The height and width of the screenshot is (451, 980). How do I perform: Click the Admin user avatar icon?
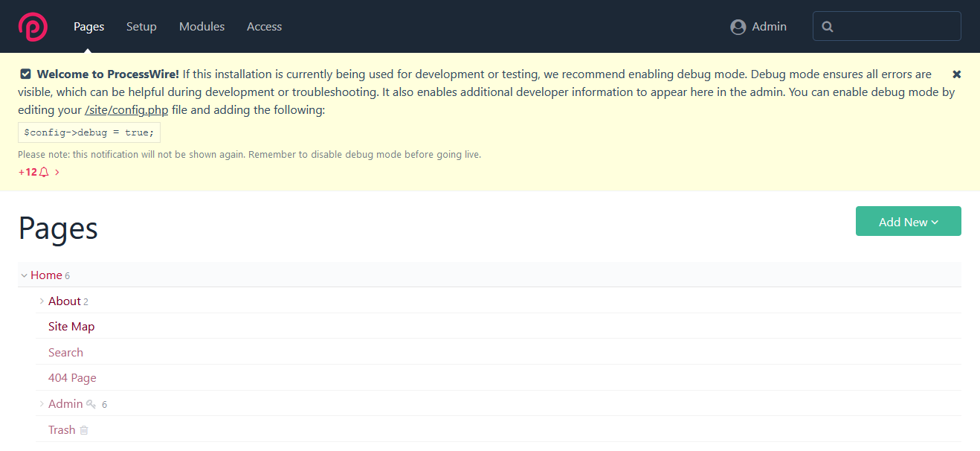click(738, 27)
